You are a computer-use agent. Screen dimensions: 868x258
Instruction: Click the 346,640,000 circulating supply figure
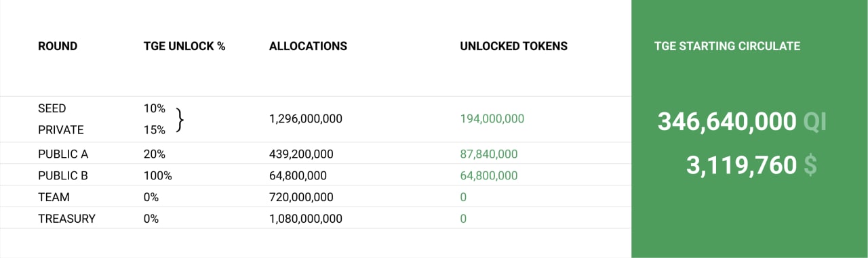click(727, 122)
